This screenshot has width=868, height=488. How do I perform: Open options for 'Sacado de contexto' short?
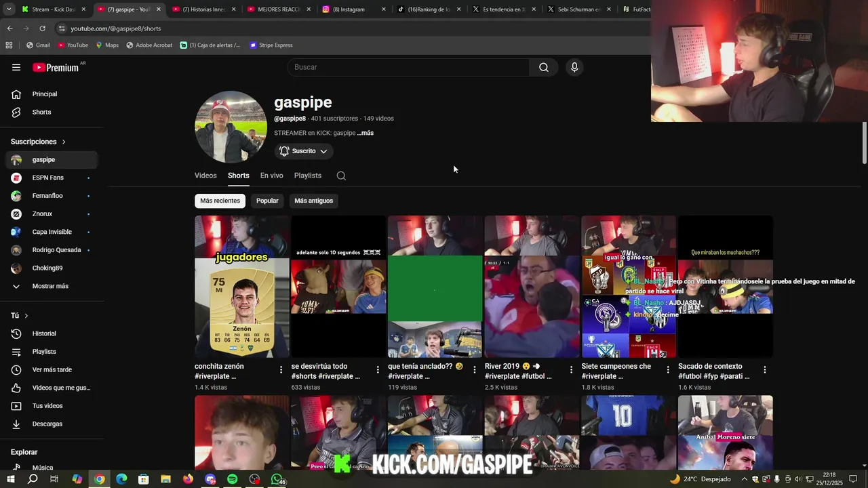(x=764, y=370)
